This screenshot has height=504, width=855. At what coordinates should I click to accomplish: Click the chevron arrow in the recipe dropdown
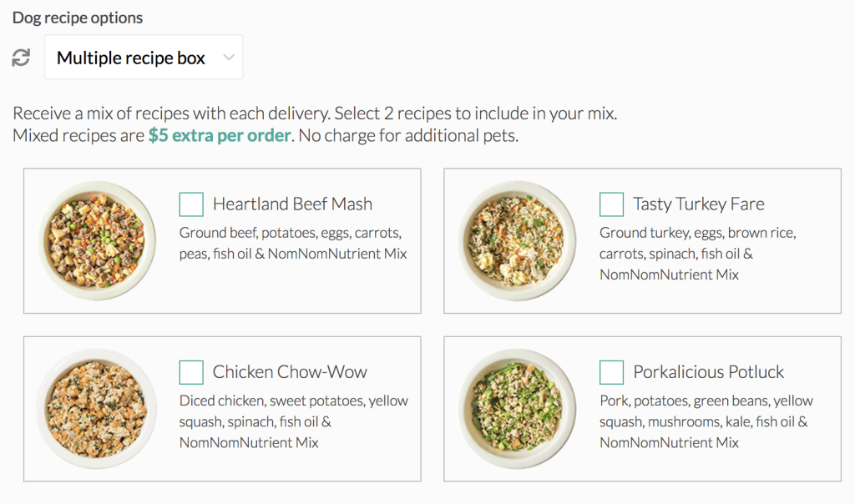(x=229, y=58)
